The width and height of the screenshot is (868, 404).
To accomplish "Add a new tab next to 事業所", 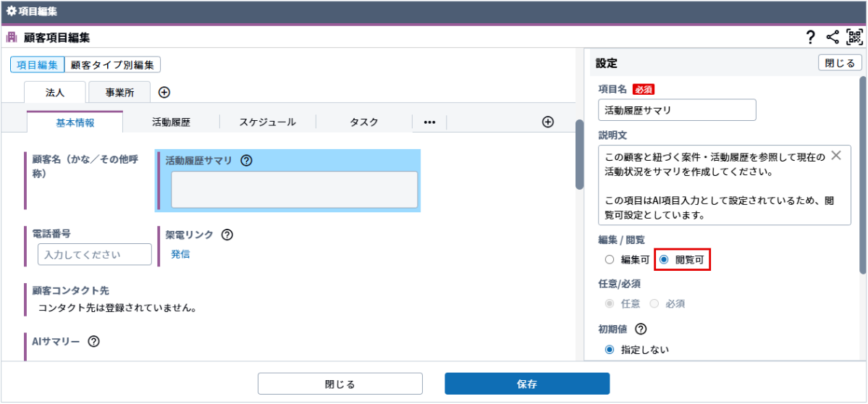I will 164,93.
